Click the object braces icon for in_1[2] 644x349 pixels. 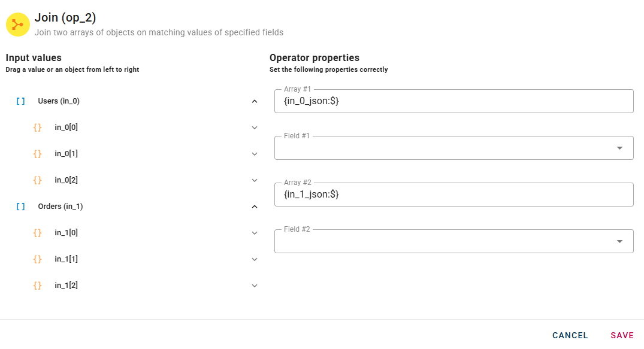(x=37, y=286)
